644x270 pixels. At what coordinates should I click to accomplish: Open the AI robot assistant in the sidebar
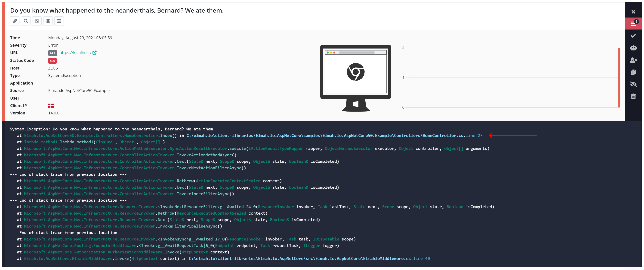(x=634, y=48)
